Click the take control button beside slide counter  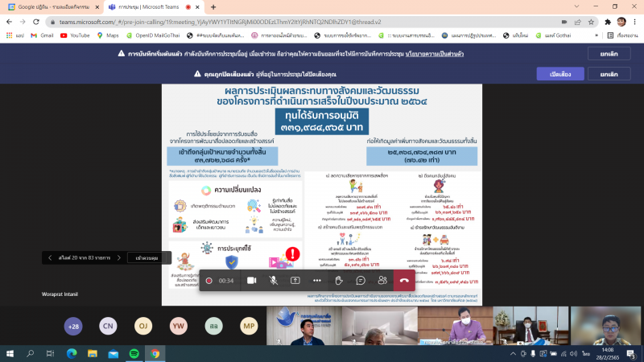coord(147,258)
